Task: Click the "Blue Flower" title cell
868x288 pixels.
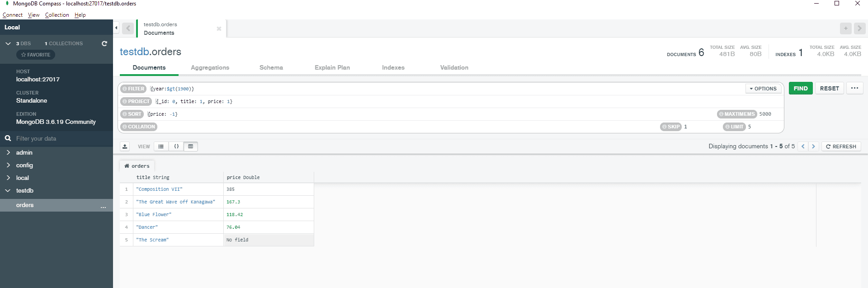Action: click(179, 214)
